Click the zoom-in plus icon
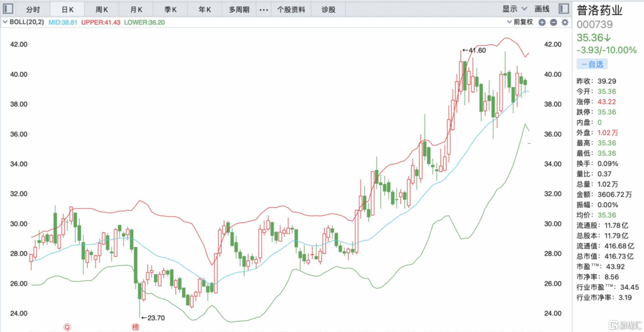 [542, 22]
